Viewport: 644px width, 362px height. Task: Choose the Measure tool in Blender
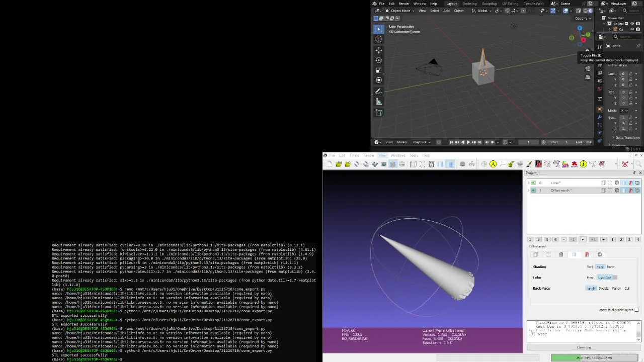pos(379,102)
